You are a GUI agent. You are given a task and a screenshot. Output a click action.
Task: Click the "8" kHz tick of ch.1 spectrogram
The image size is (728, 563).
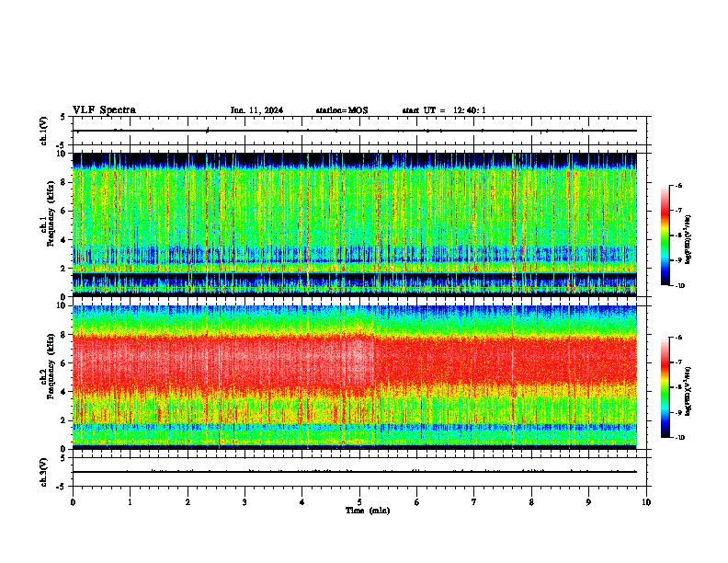point(63,182)
